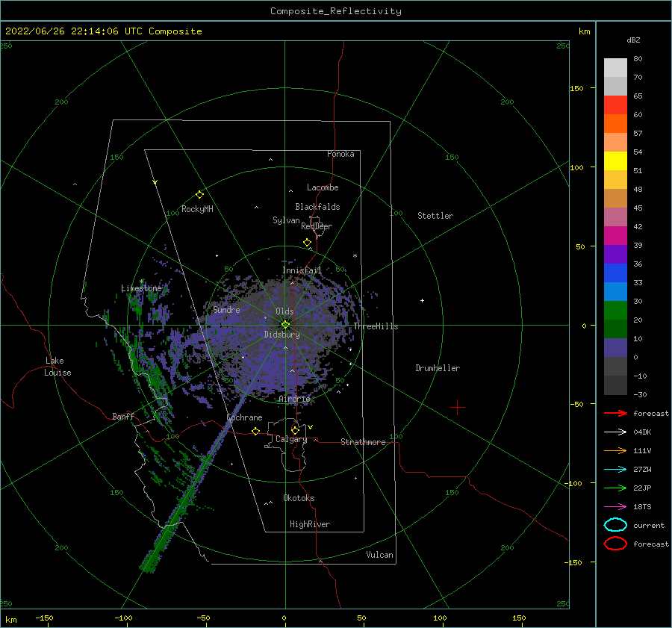Click the Stettler city label
672x628 pixels.
pyautogui.click(x=435, y=216)
